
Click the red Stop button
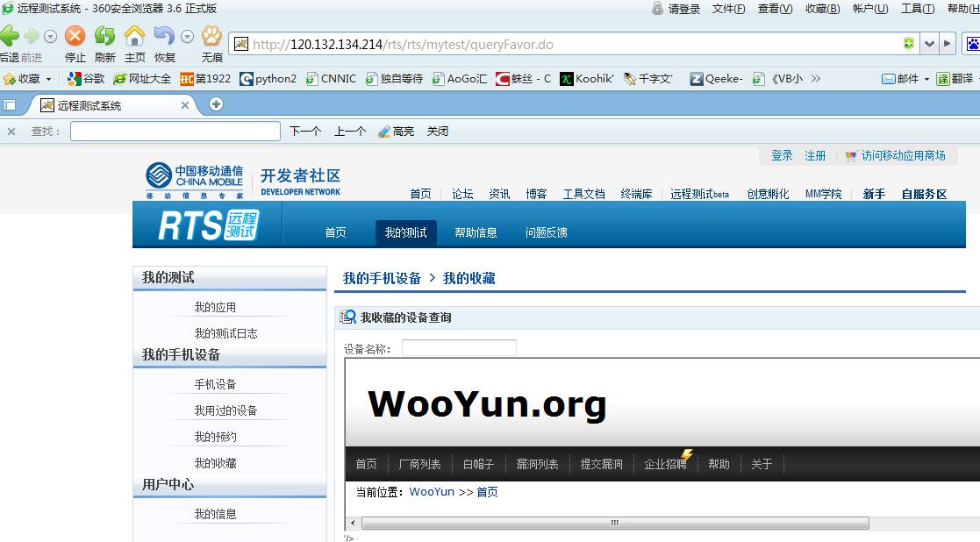(75, 36)
